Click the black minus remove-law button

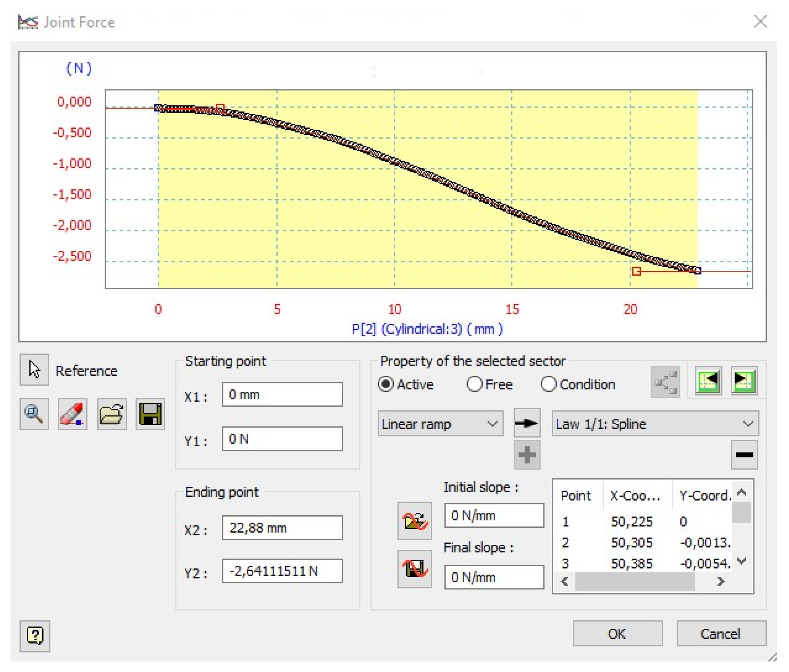coord(744,455)
